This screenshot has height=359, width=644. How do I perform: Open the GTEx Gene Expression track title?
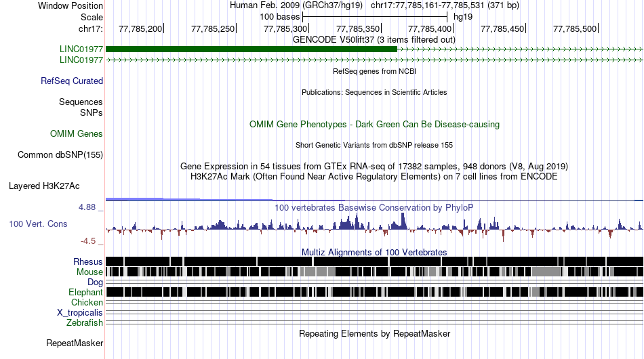click(x=374, y=166)
